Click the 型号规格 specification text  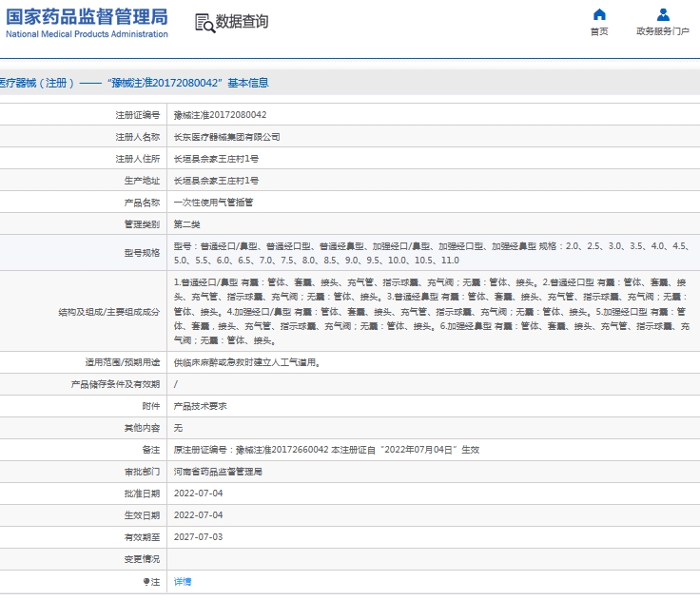[x=431, y=253]
